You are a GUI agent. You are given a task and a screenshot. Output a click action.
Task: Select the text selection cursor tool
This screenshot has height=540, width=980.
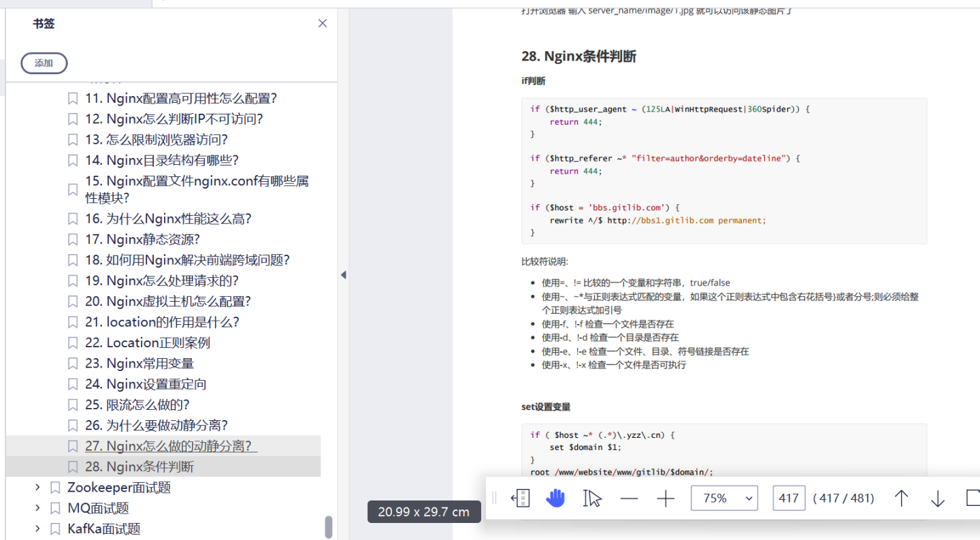[x=592, y=498]
